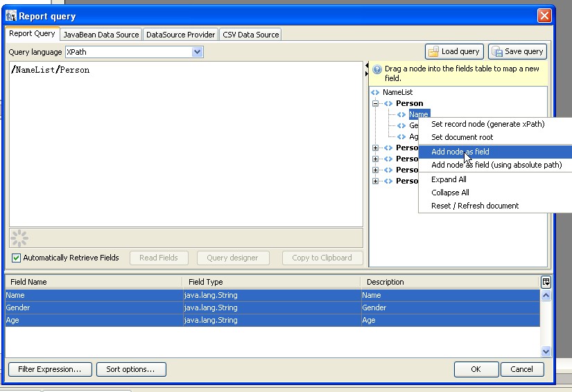Collapse the first Person tree node
The height and width of the screenshot is (392, 572).
(375, 103)
